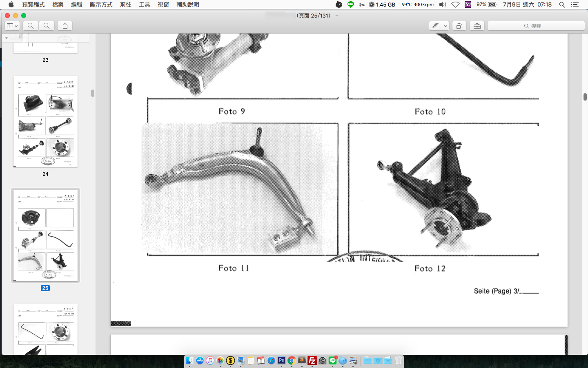Click the Foto 12 caption text
The image size is (588, 368).
click(430, 269)
